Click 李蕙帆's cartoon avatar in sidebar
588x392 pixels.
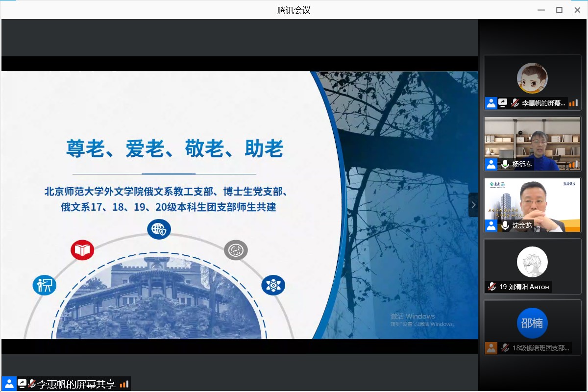(532, 78)
